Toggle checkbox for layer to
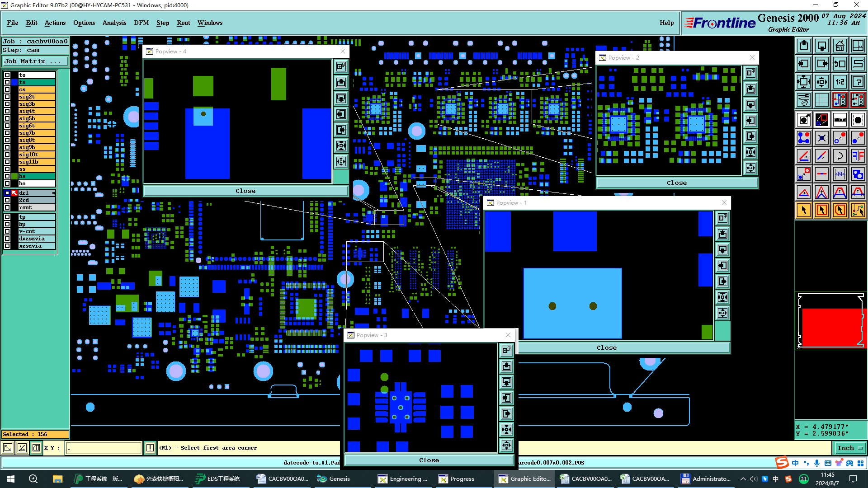This screenshot has width=868, height=488. pos(7,75)
